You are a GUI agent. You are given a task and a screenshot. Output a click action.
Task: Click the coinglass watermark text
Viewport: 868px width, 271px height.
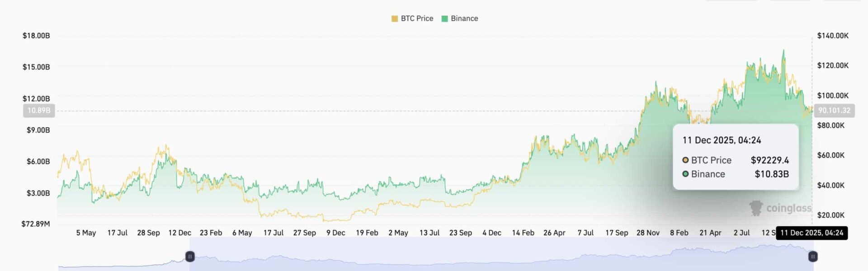tap(788, 208)
